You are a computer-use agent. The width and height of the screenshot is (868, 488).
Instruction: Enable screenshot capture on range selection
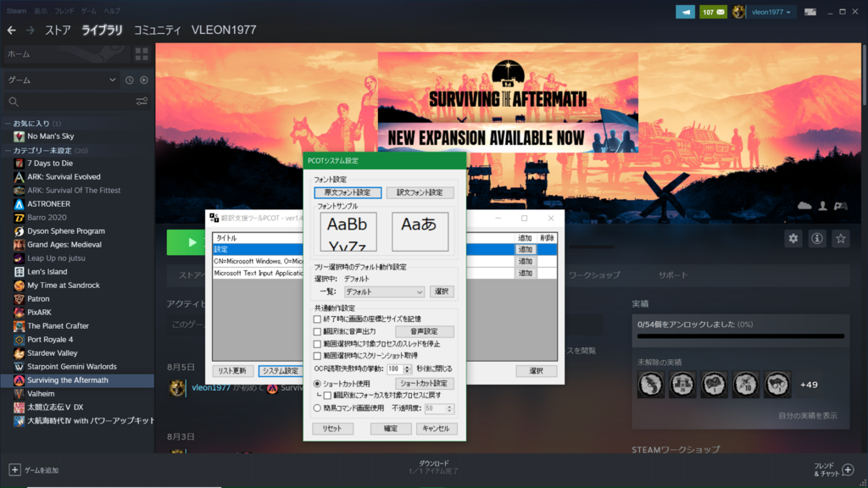(317, 356)
